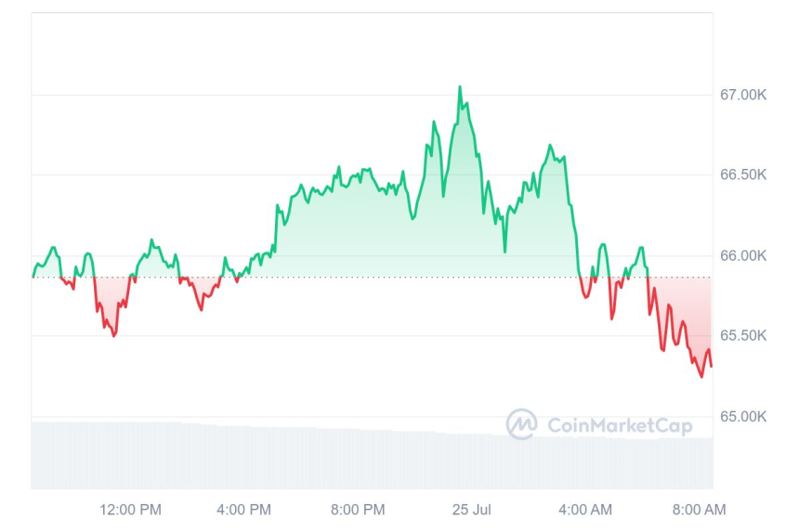This screenshot has width=799, height=532.
Task: Click the 66.00K price axis label
Action: (743, 255)
